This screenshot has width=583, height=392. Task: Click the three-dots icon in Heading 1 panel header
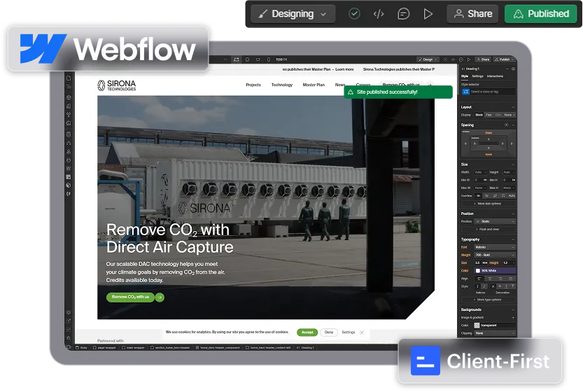point(507,69)
